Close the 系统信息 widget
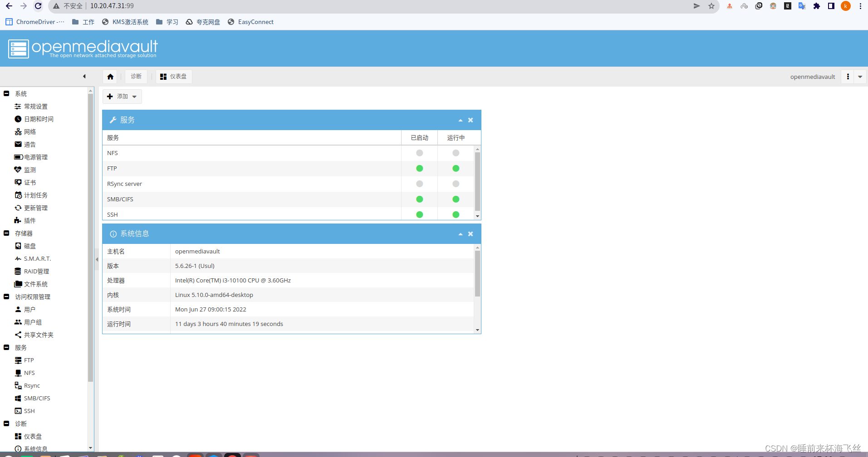This screenshot has height=457, width=868. coord(471,234)
